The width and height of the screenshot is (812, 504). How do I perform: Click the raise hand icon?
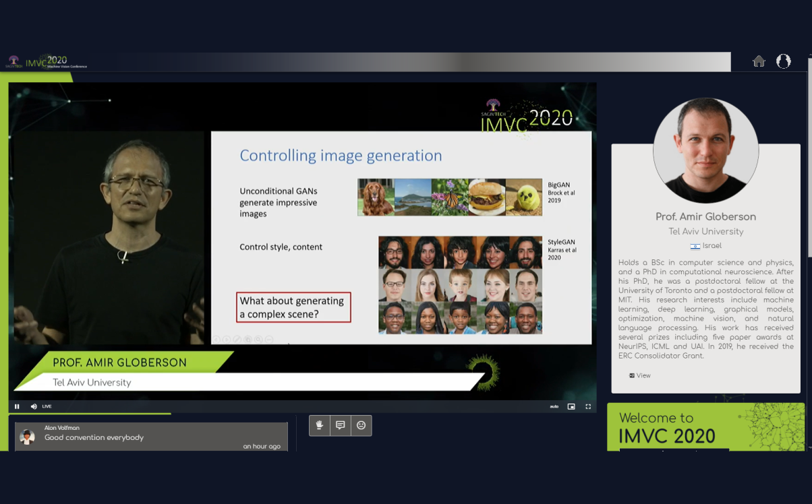(320, 425)
